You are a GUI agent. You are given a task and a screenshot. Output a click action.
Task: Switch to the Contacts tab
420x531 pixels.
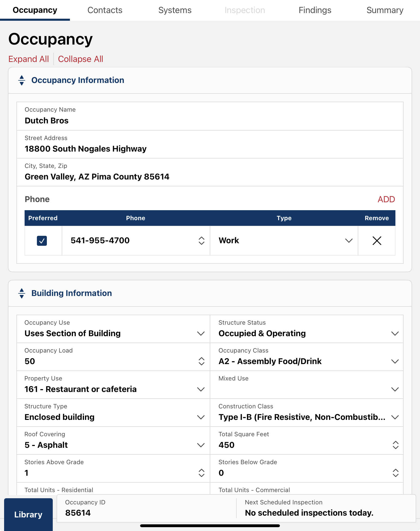105,10
